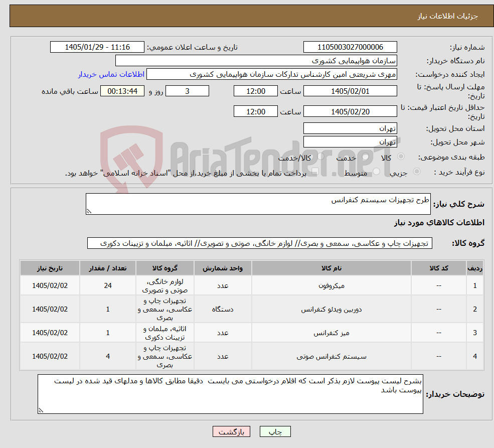
Task: Select the متوسط purchase type radio
Action: click(377, 172)
